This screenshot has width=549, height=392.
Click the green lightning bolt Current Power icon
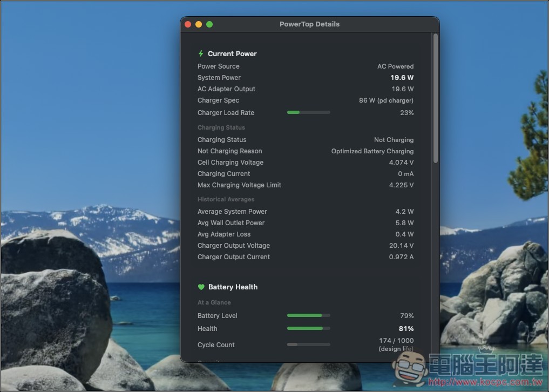pos(201,53)
